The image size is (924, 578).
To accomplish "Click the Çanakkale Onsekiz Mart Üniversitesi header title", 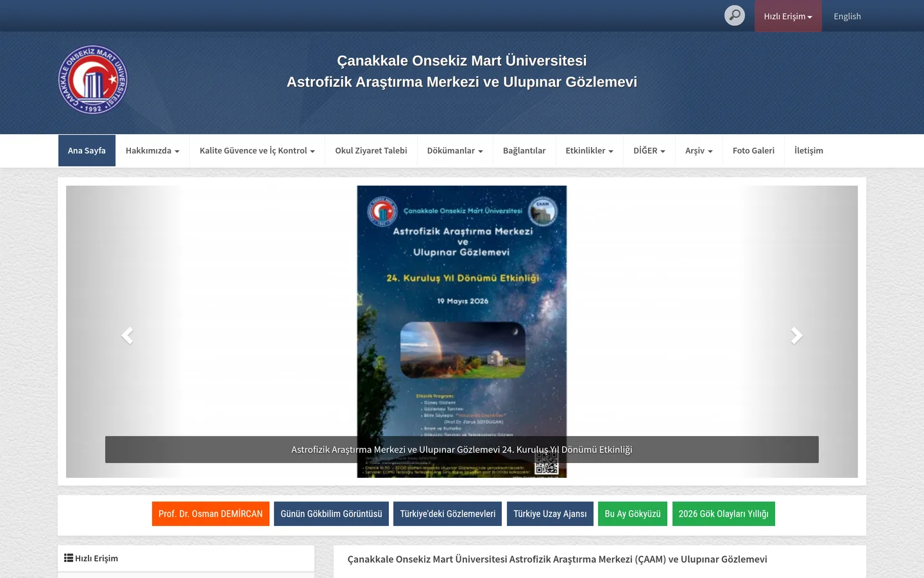I will (462, 60).
